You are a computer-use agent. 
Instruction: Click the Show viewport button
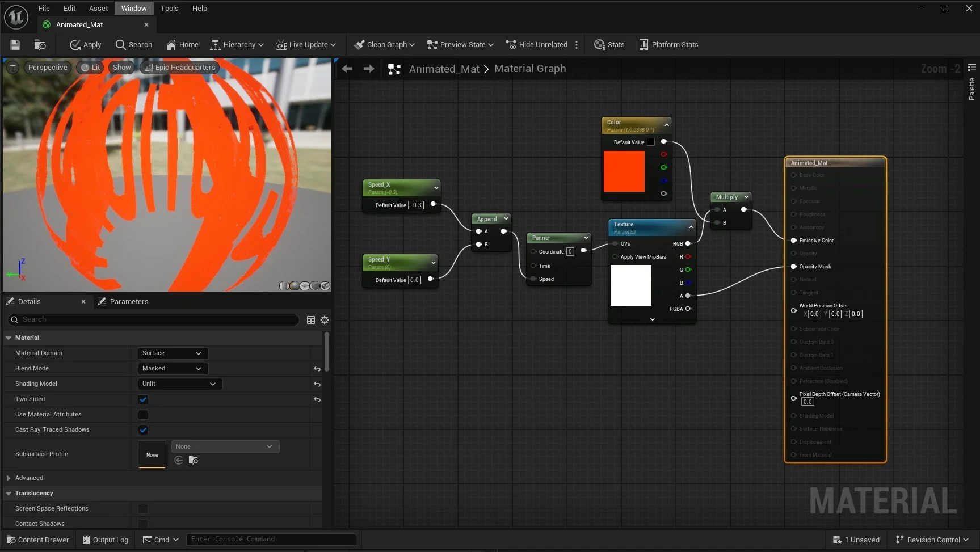click(121, 67)
